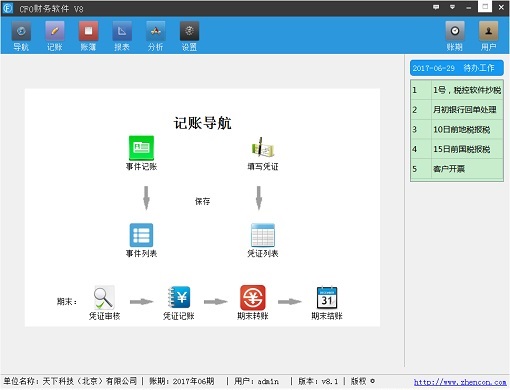Click the 账期 clock icon
Screen dimensions: 510x390
coord(455,32)
